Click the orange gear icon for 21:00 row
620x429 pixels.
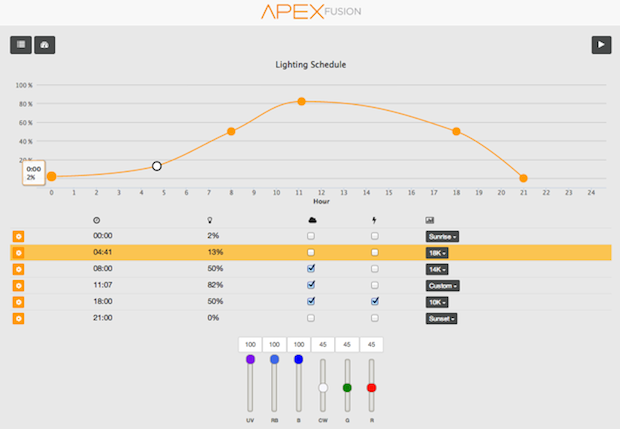point(18,318)
